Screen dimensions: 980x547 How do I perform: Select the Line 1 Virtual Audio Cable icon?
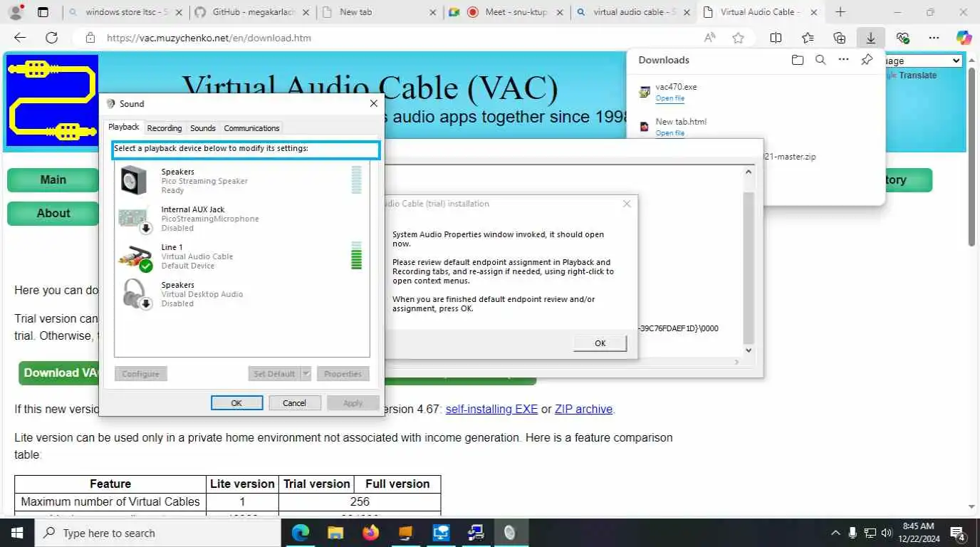[135, 256]
